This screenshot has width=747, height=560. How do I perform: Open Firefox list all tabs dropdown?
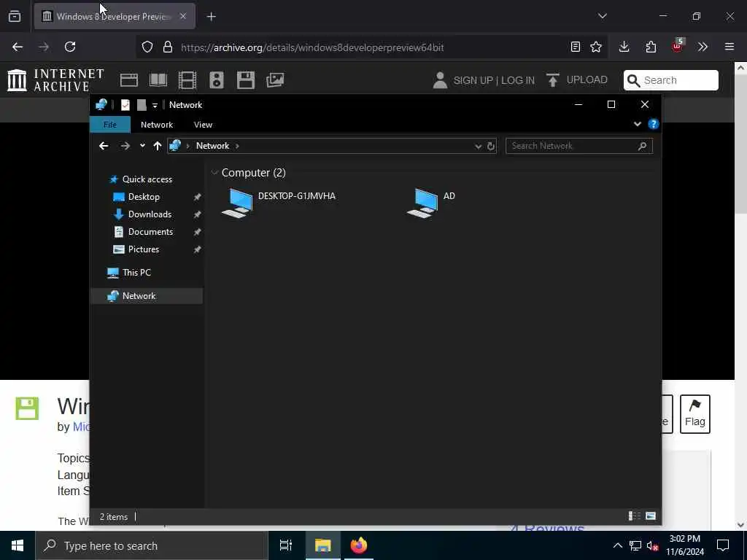pyautogui.click(x=602, y=16)
